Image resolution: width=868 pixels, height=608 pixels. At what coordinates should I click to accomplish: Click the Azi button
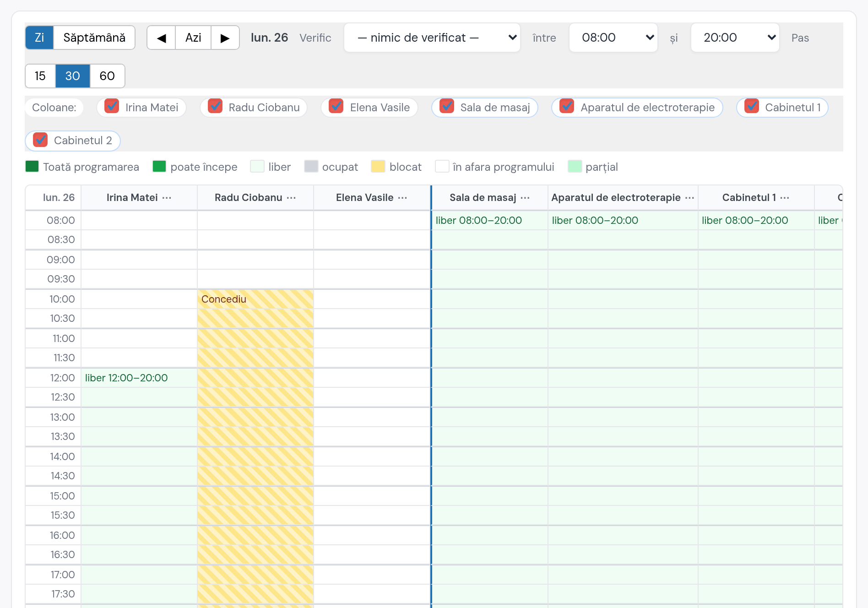(x=193, y=38)
